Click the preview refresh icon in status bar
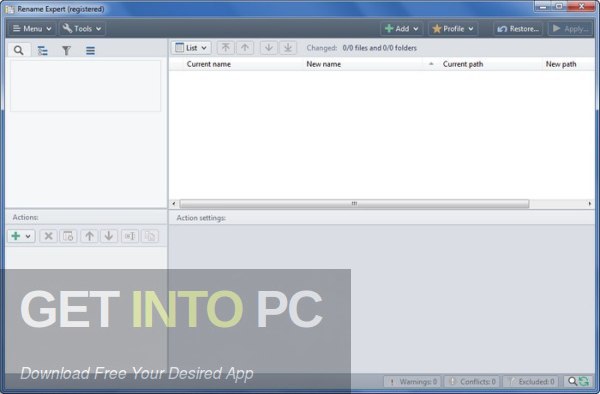 (579, 381)
